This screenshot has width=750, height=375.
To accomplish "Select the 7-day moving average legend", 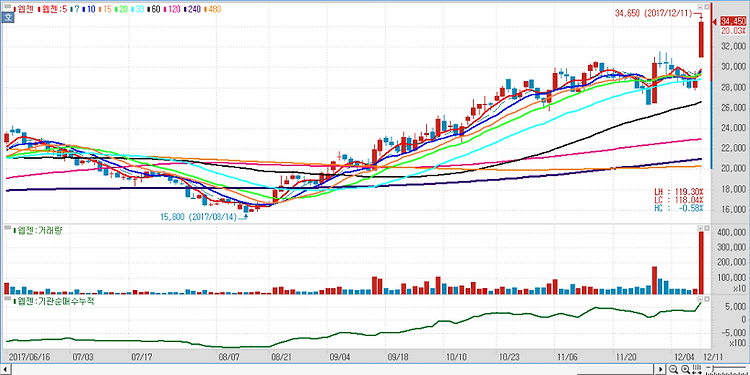I will (75, 9).
